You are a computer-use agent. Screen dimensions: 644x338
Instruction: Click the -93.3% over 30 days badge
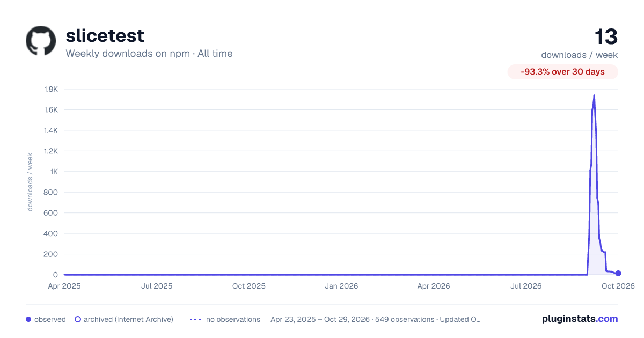(563, 72)
